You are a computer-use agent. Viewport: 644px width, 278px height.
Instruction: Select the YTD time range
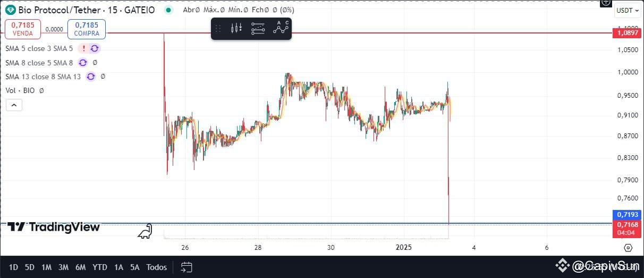(x=99, y=267)
